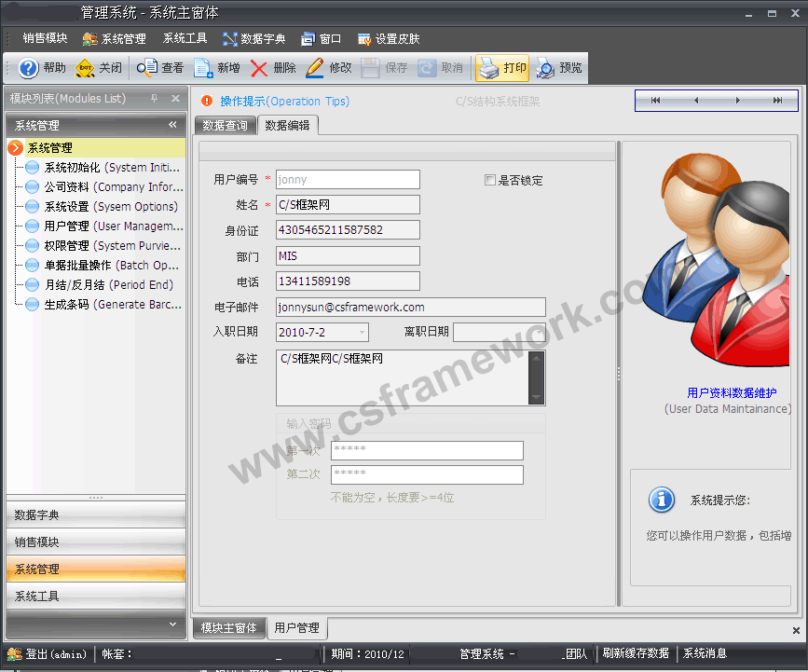Click the 预览 (Preview) toolbar icon
Screen dimensions: 808x672
544,68
